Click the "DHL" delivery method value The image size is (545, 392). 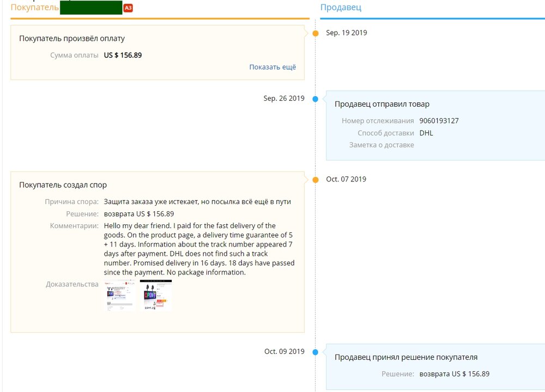pos(426,133)
